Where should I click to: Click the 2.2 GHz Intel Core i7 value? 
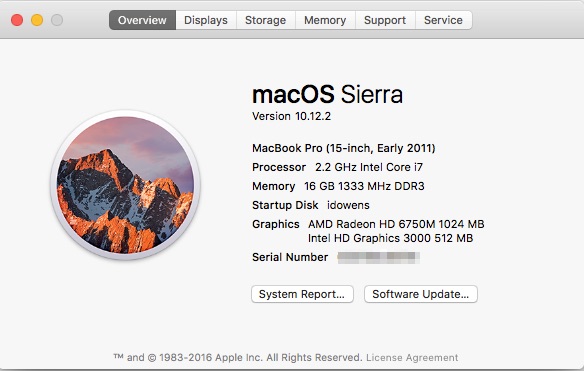(x=369, y=167)
